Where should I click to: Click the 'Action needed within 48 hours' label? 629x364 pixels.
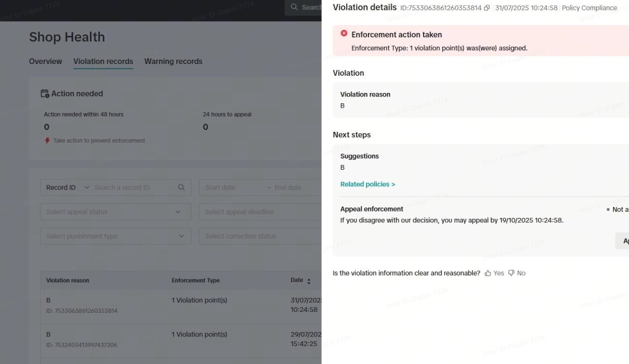point(84,115)
